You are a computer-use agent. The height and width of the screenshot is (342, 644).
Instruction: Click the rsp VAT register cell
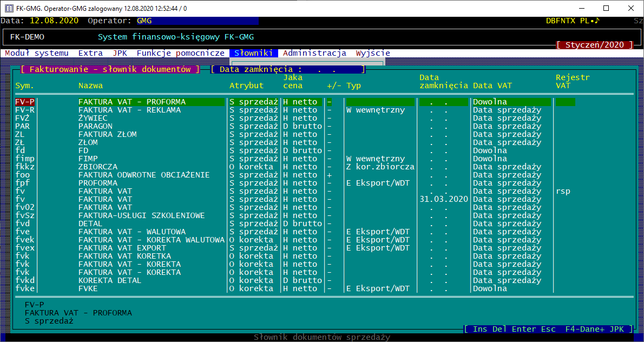(563, 192)
